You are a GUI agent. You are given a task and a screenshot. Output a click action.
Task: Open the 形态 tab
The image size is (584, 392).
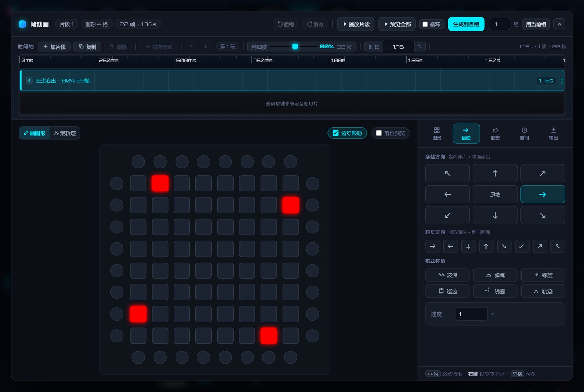click(495, 134)
